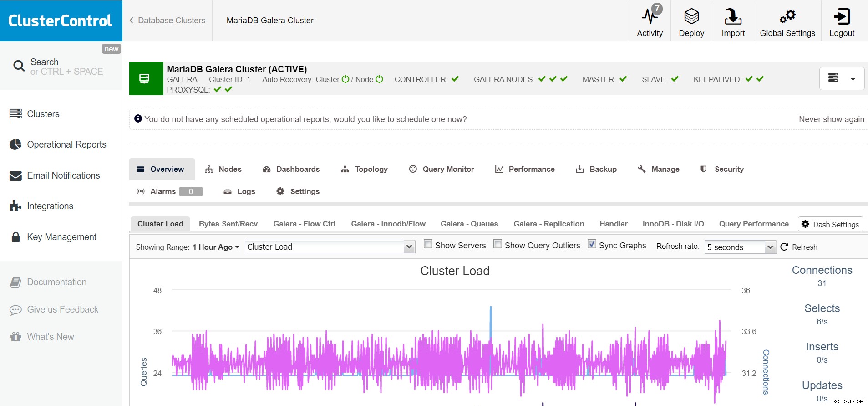Switch to the Performance tab
This screenshot has height=406, width=868.
(525, 169)
